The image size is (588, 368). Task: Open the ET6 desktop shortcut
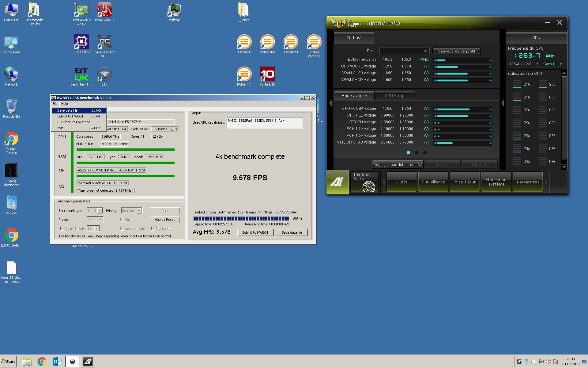click(x=104, y=77)
